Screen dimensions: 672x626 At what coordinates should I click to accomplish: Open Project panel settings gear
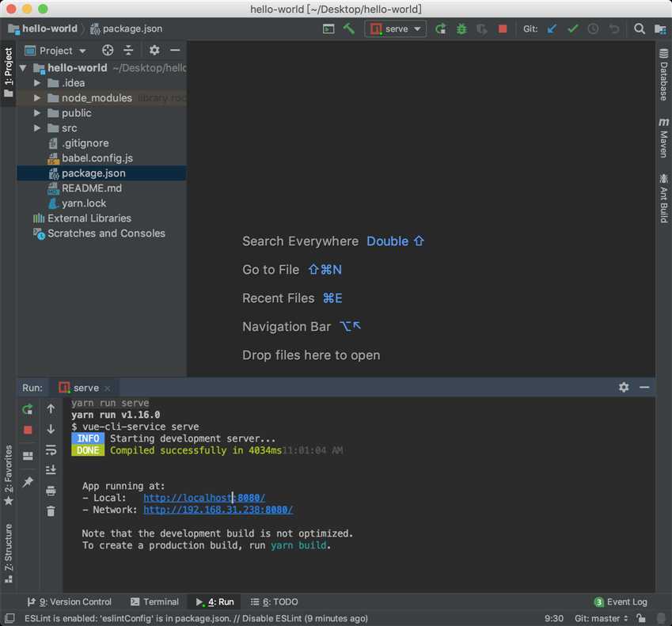point(154,51)
